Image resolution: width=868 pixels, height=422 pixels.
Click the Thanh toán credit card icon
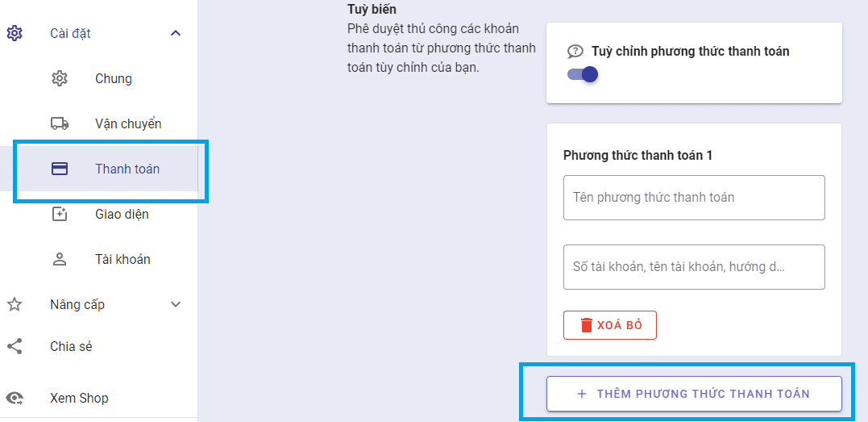click(x=59, y=169)
